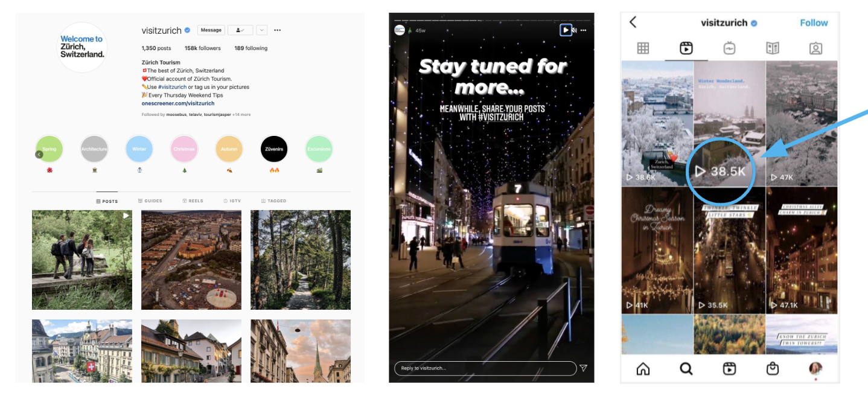The image size is (868, 401).
Task: Open the building with Swiss flag post
Action: (82, 351)
